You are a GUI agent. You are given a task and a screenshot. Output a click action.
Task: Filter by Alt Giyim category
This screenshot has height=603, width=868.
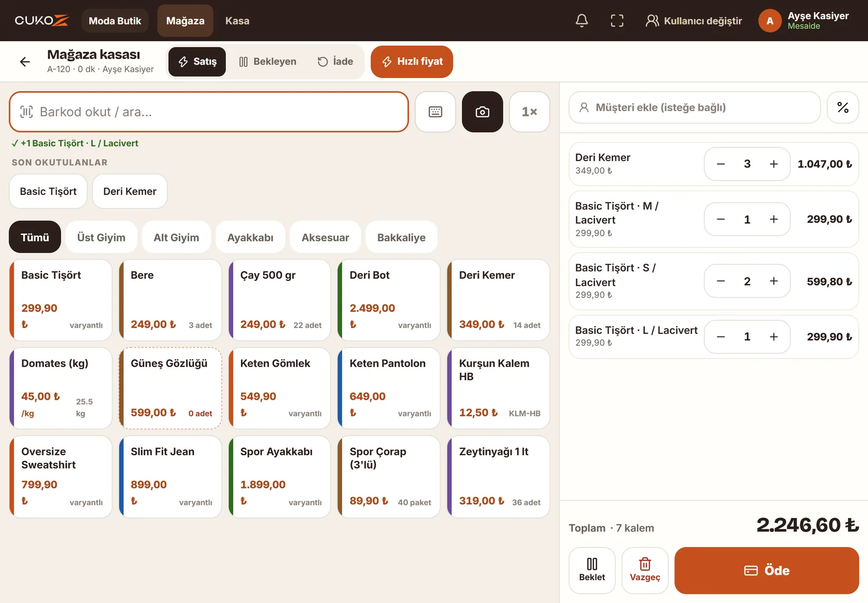pyautogui.click(x=176, y=237)
